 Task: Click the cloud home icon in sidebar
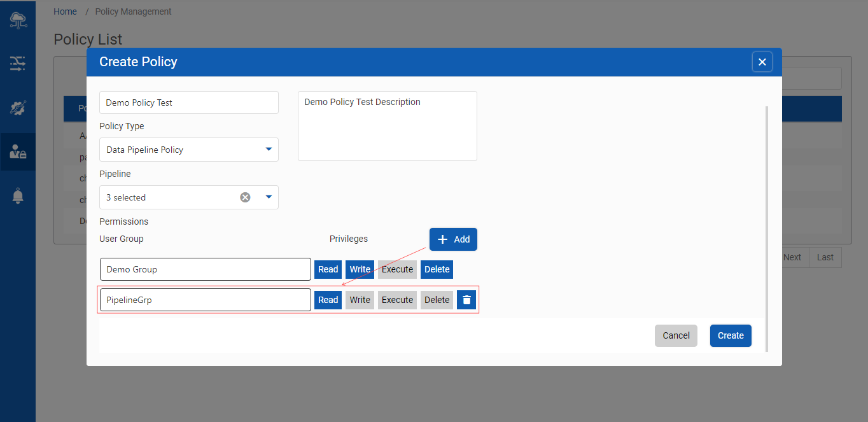pos(18,20)
